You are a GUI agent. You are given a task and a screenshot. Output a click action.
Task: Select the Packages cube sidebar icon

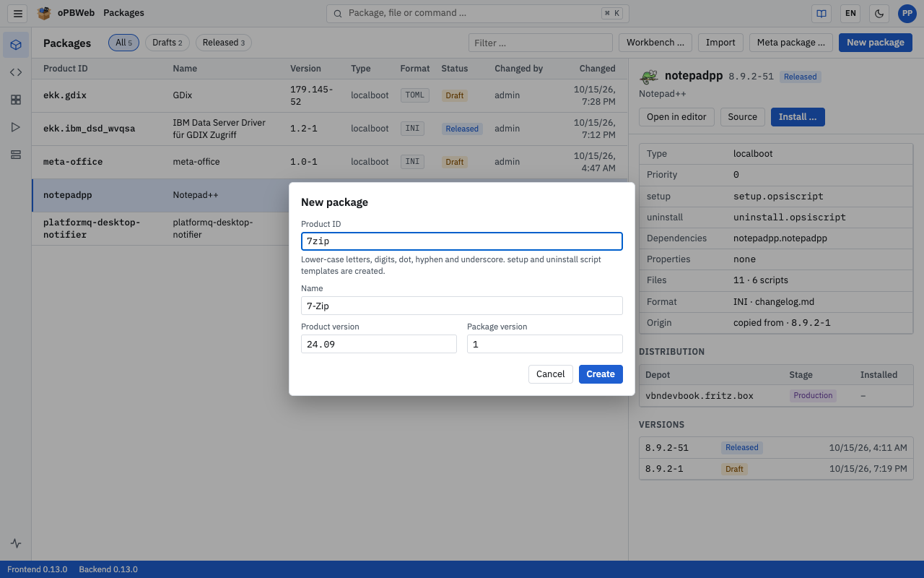click(16, 45)
